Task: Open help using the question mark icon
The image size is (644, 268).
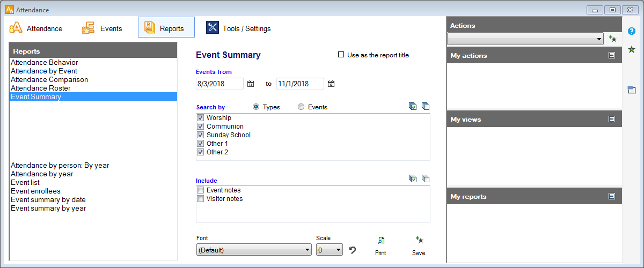Action: 632,31
